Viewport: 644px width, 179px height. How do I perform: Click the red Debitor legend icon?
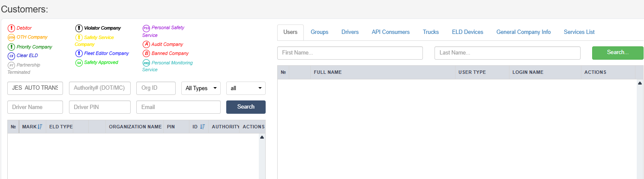pyautogui.click(x=11, y=28)
